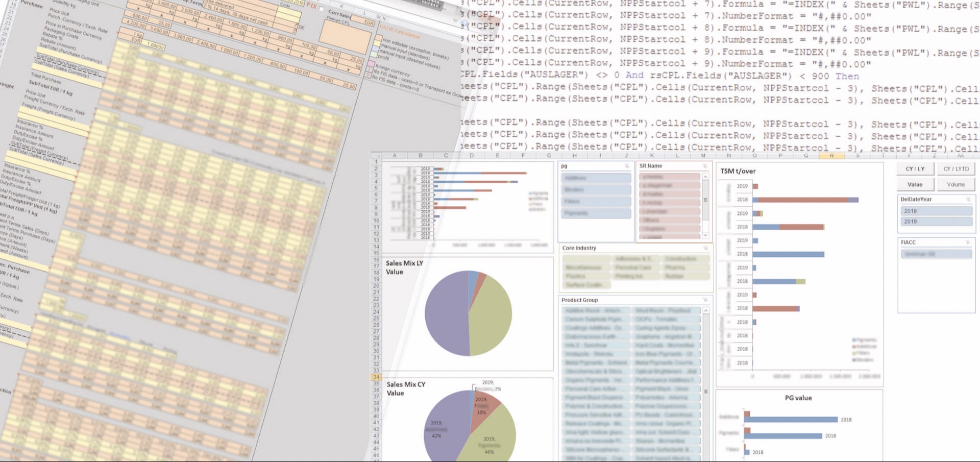Clear the SR Name slicer filter

click(x=706, y=165)
